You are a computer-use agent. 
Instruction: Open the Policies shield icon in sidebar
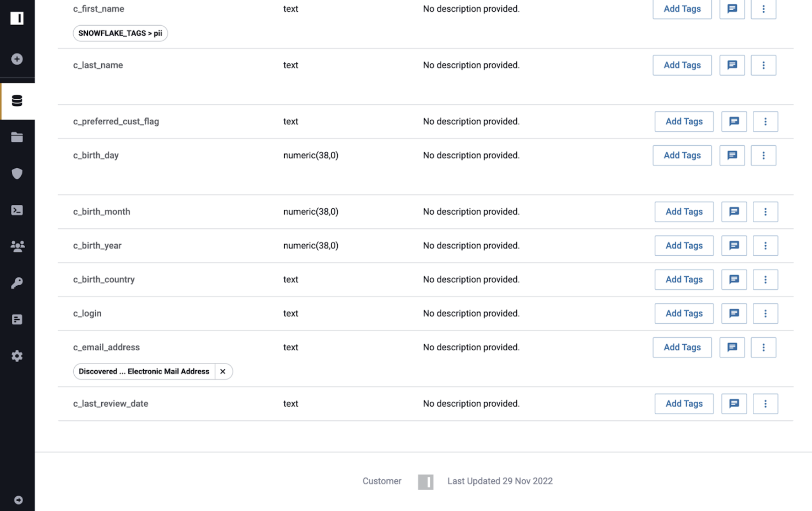17,173
